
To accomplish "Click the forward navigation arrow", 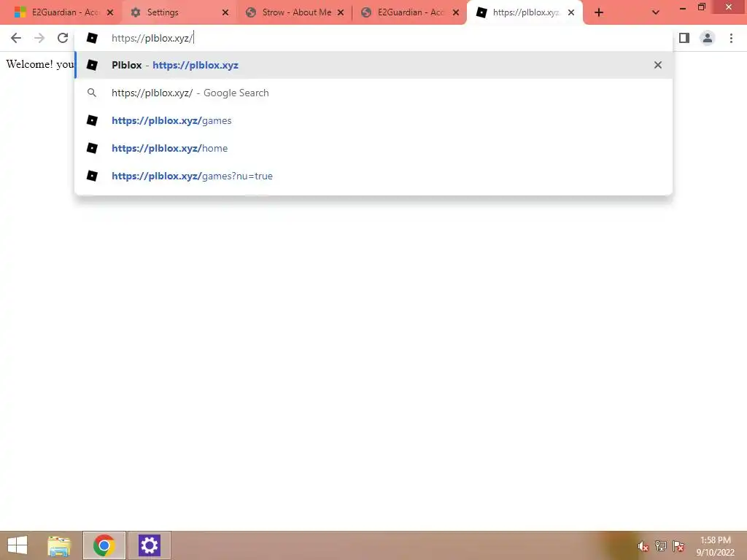I will pos(39,38).
